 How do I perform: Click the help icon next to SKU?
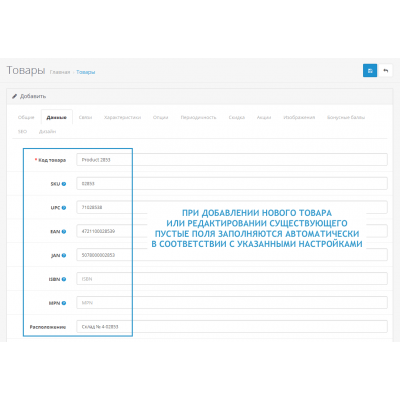point(64,184)
